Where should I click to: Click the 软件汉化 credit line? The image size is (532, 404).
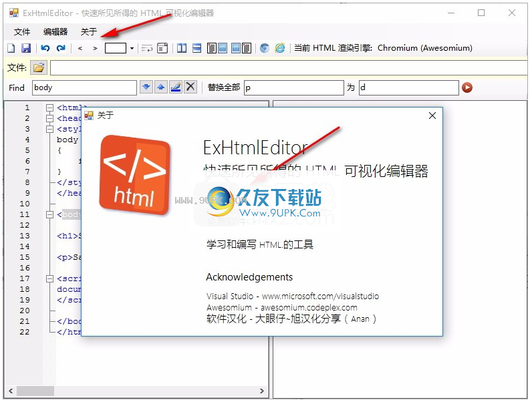(291, 319)
